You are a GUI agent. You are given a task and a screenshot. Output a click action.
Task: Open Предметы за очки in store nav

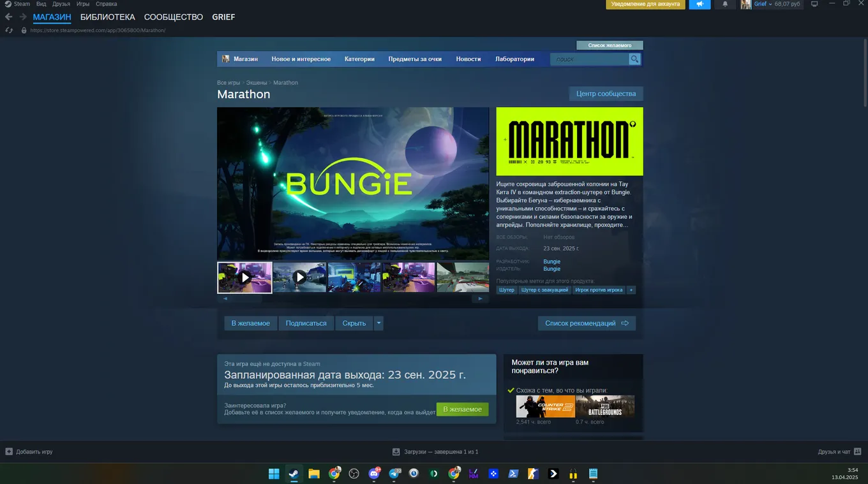[x=415, y=59]
